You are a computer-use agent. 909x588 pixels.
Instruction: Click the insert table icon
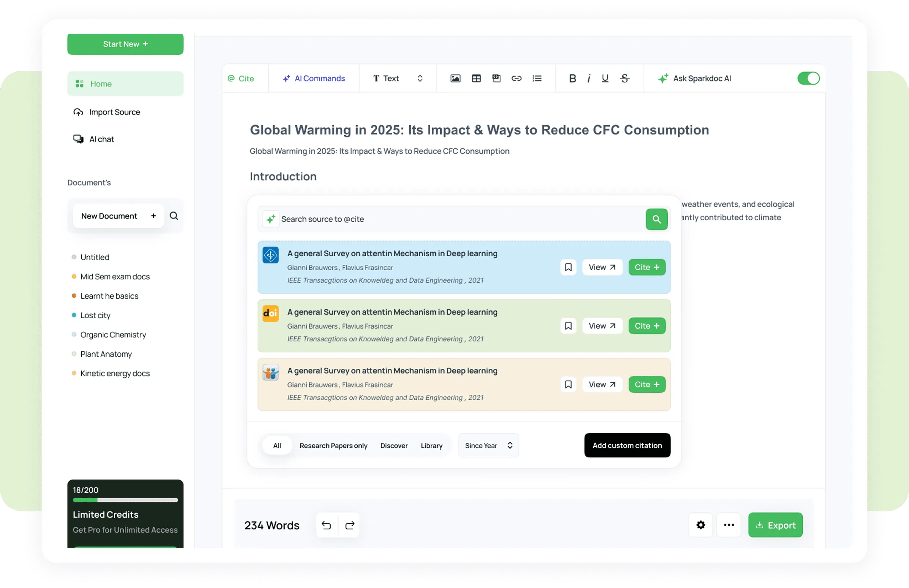pos(476,78)
